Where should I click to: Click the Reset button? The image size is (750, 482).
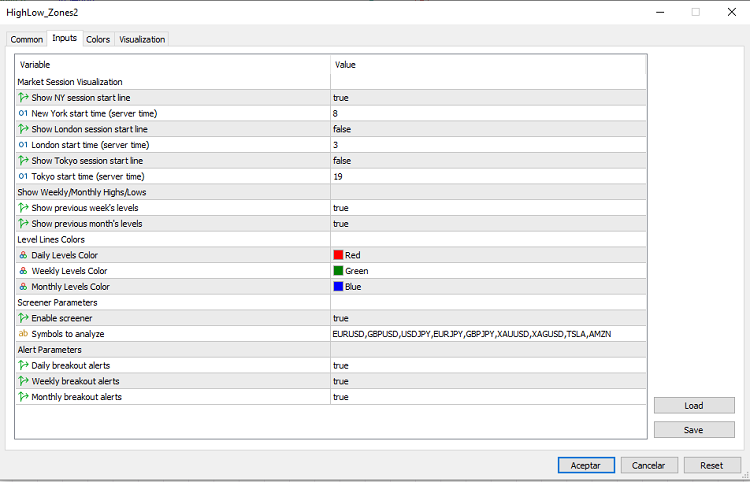tap(712, 465)
